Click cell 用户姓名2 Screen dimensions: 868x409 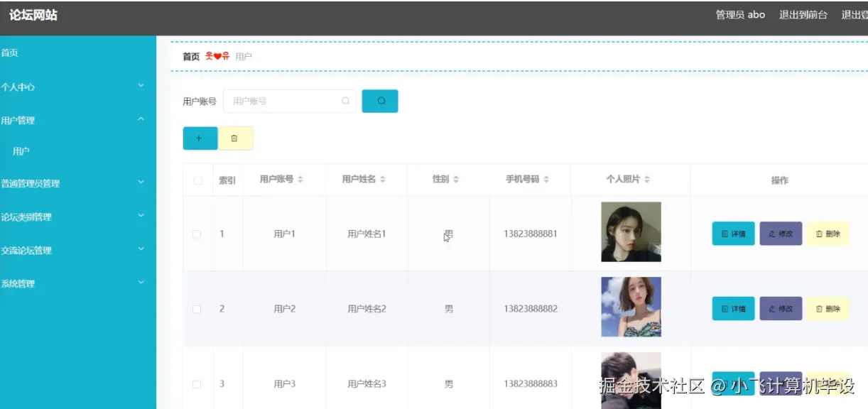click(367, 309)
